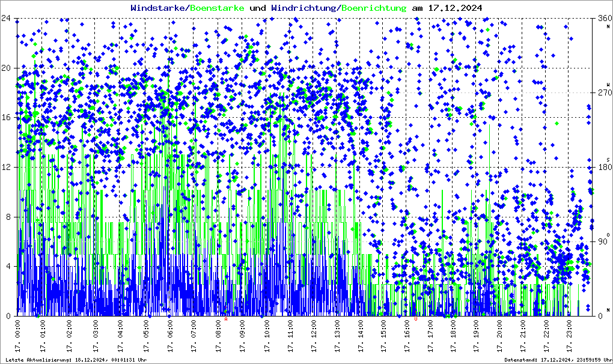This screenshot has height=364, width=613.
Task: Click the '24' value on left axis
Action: point(7,18)
